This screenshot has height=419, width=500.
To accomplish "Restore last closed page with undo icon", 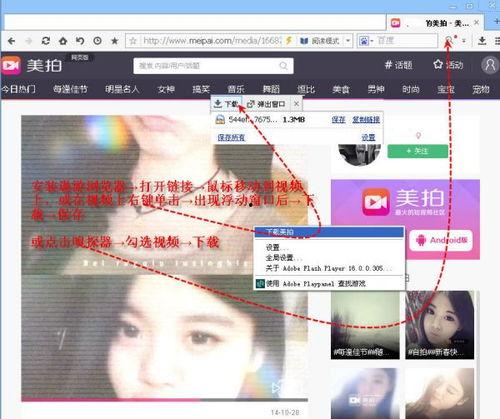I will pos(80,41).
